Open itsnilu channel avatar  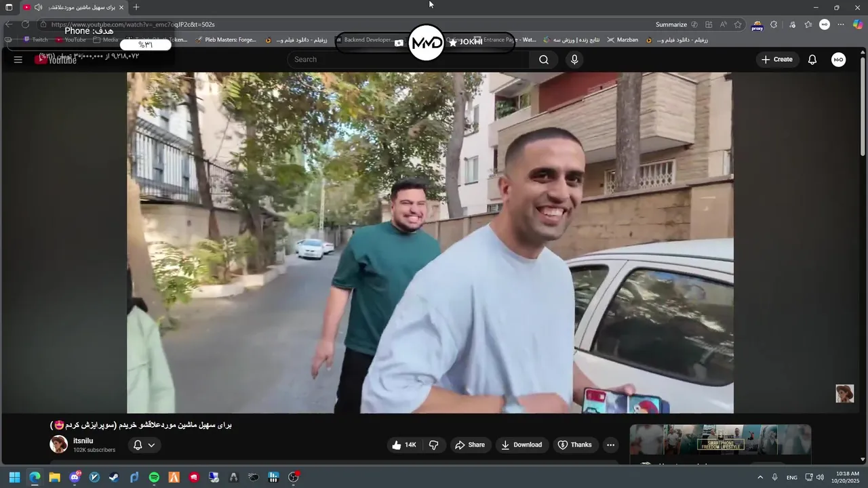click(59, 445)
